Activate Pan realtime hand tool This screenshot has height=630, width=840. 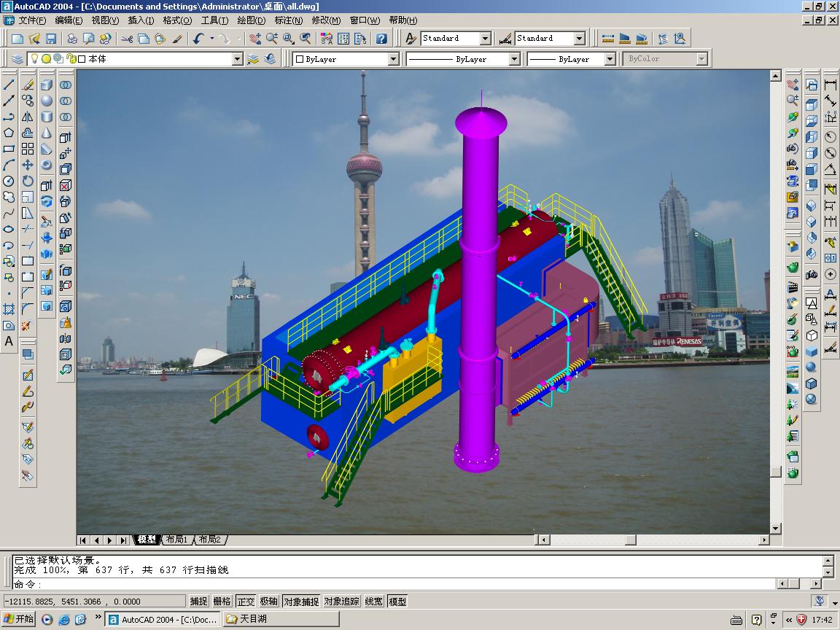[x=255, y=39]
